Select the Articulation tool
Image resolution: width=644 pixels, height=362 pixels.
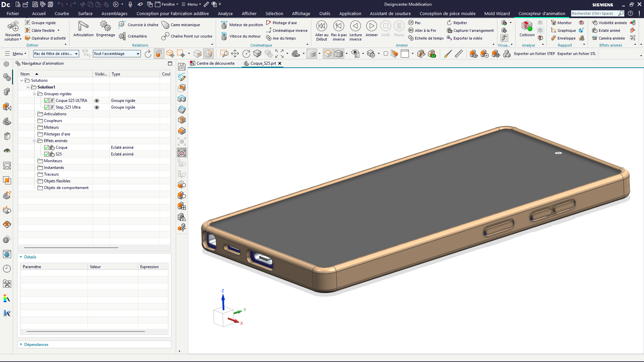tap(83, 28)
